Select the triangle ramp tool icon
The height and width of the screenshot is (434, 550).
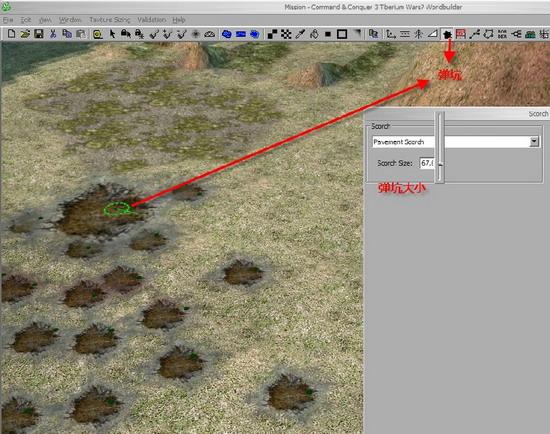pyautogui.click(x=432, y=34)
